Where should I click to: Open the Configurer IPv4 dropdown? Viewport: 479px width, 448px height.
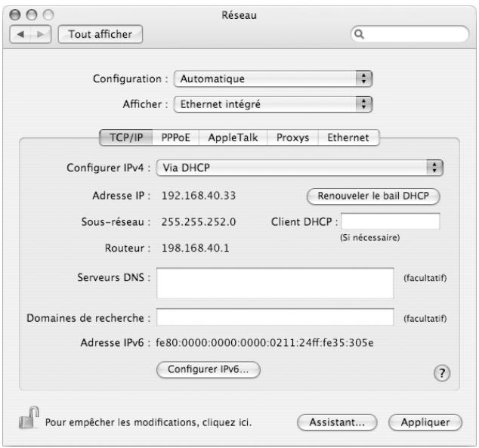click(299, 168)
